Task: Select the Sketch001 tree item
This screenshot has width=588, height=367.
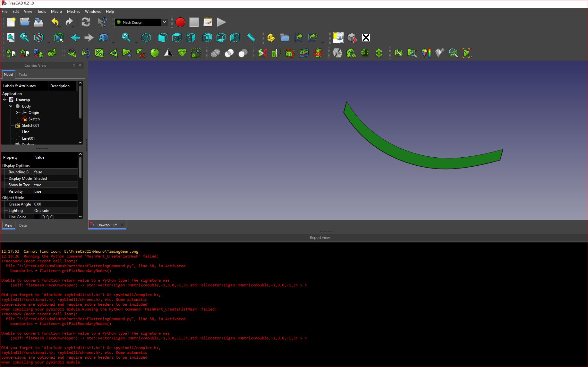Action: [30, 125]
